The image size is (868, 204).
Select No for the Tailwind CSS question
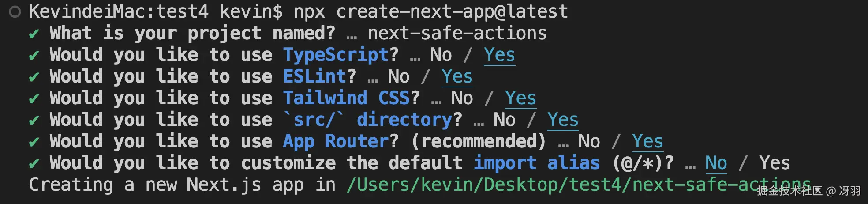tap(462, 98)
